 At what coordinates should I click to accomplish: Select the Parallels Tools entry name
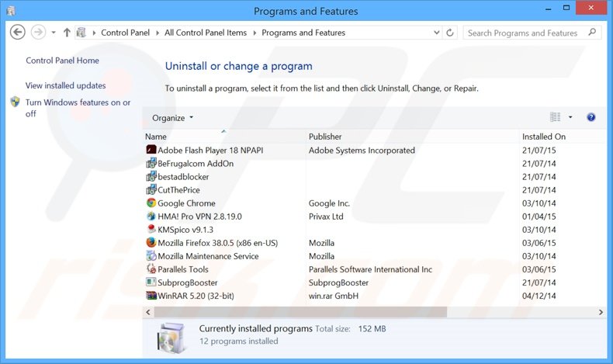pyautogui.click(x=183, y=269)
